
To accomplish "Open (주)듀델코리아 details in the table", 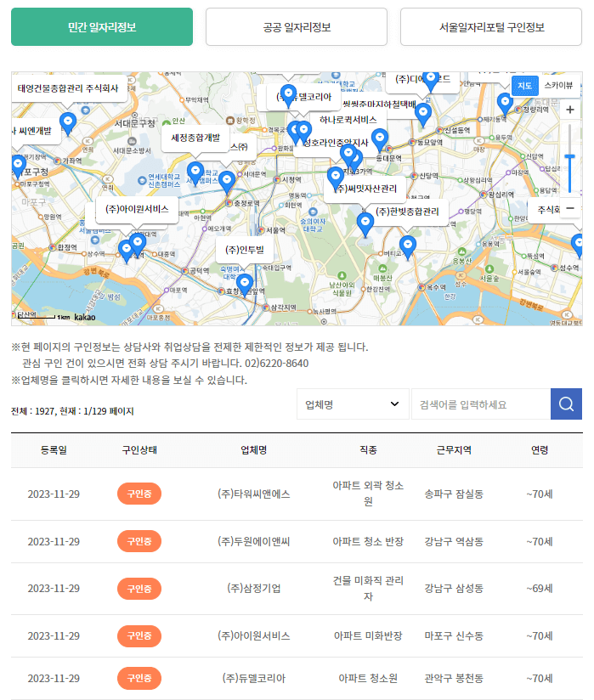I will coord(254,678).
